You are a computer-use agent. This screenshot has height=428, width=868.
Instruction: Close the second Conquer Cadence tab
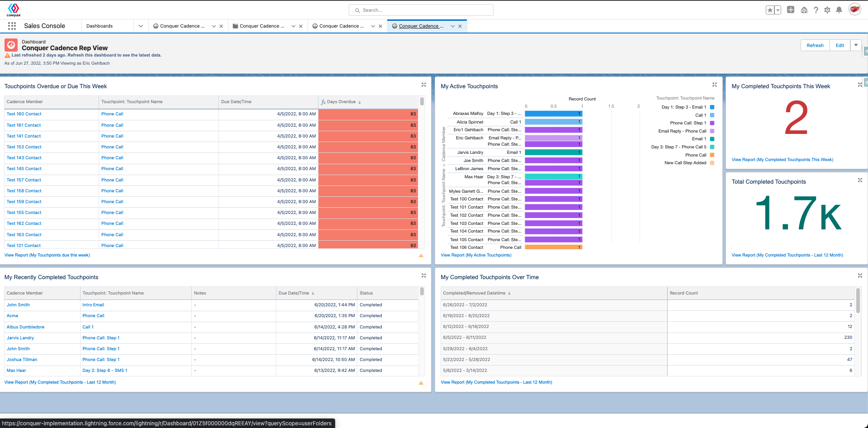301,26
